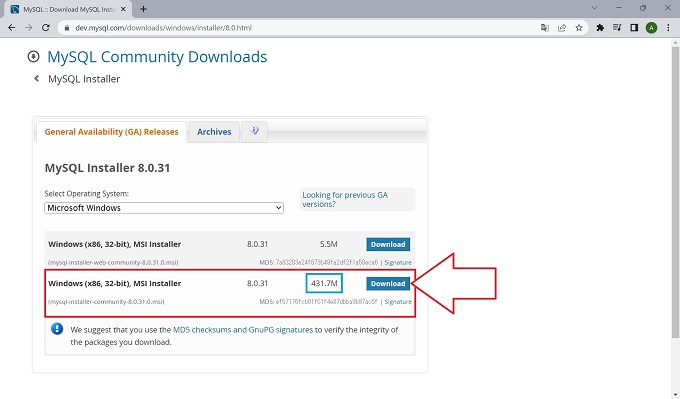This screenshot has width=680, height=399.
Task: Open the Chrome three-dot menu
Action: point(668,28)
